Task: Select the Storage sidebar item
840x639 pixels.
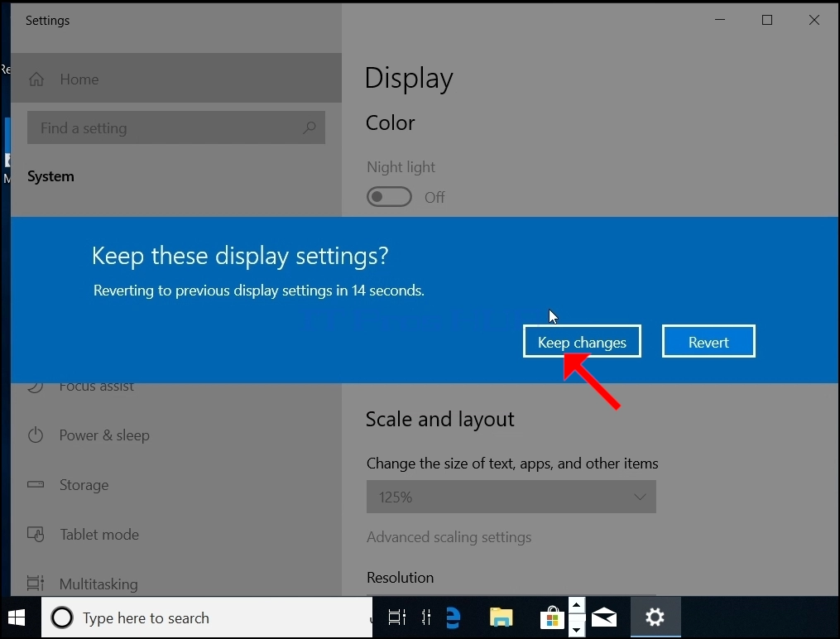Action: pos(69,485)
